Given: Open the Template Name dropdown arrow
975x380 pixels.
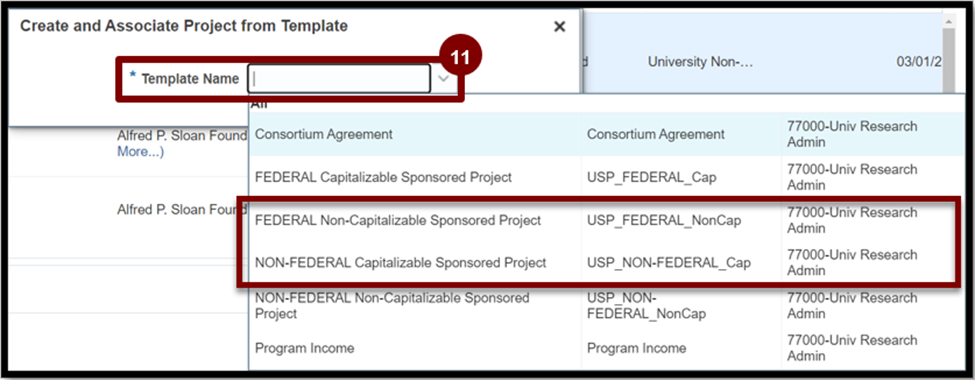Looking at the screenshot, I should 443,79.
